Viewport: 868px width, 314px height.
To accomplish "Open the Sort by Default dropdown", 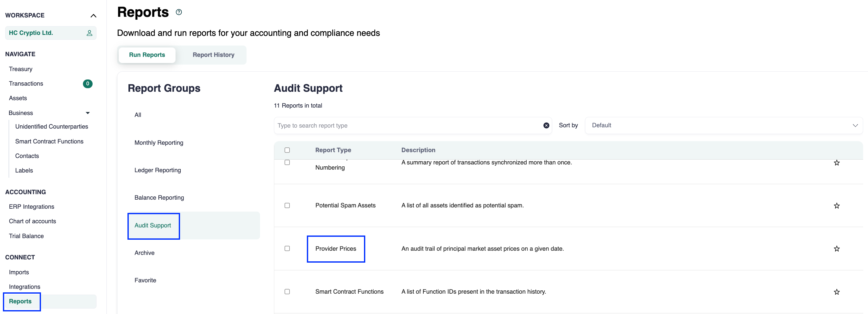I will pyautogui.click(x=723, y=125).
